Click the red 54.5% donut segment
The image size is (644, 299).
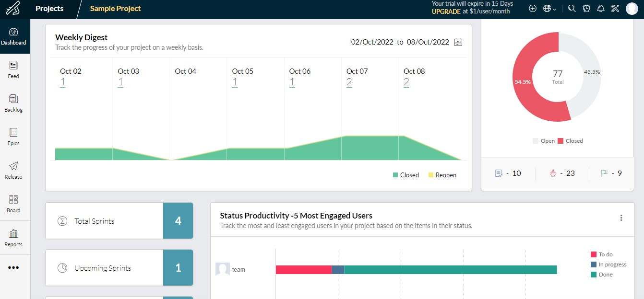point(523,81)
